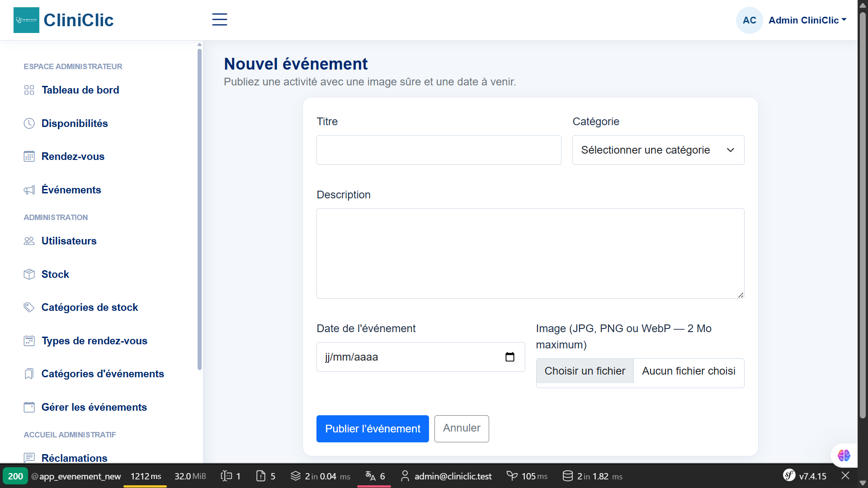The height and width of the screenshot is (488, 868).
Task: Click the 200 status badge in debug toolbar
Action: point(15,476)
